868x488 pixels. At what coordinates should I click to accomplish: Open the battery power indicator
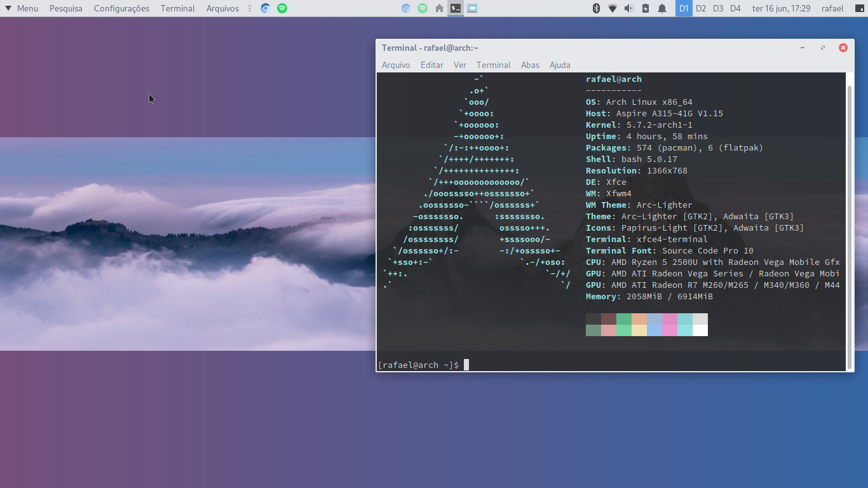coord(646,8)
